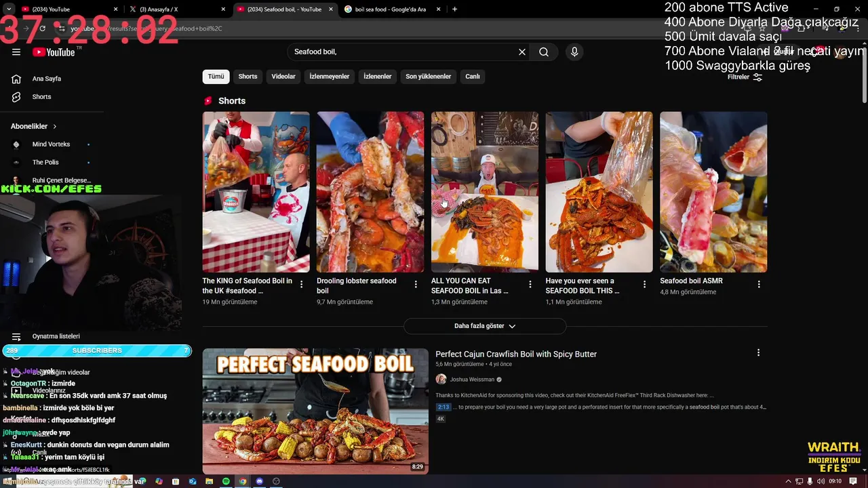Open Discord from the taskbar

point(259,481)
